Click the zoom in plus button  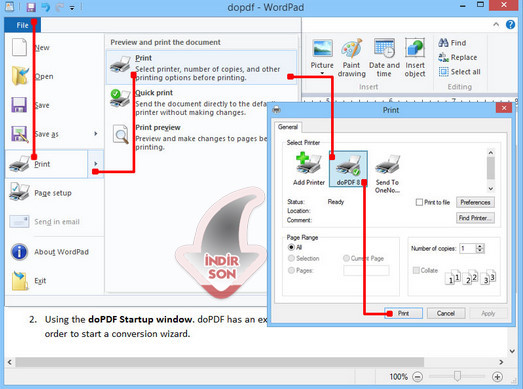(x=497, y=377)
